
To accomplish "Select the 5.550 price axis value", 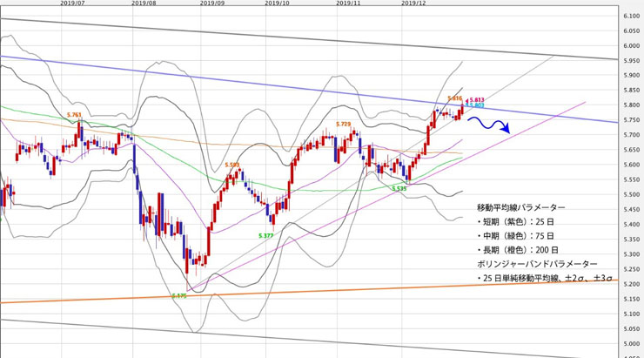I will click(x=631, y=179).
